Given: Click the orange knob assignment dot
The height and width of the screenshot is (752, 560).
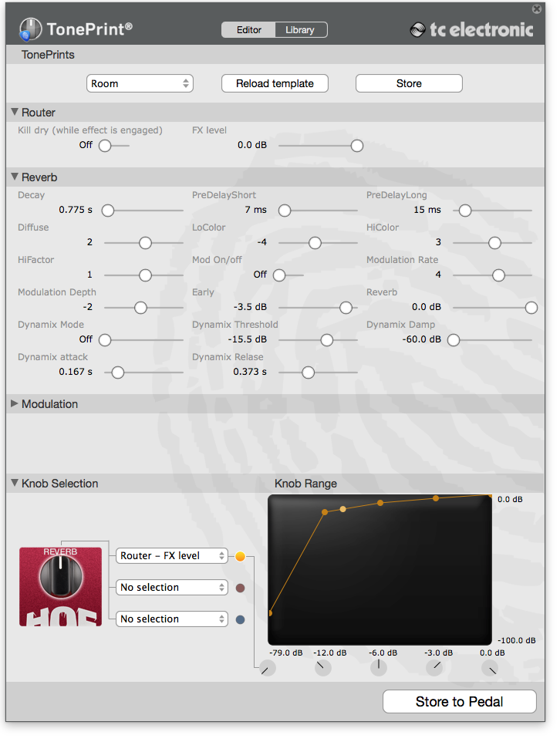Looking at the screenshot, I should pyautogui.click(x=240, y=556).
